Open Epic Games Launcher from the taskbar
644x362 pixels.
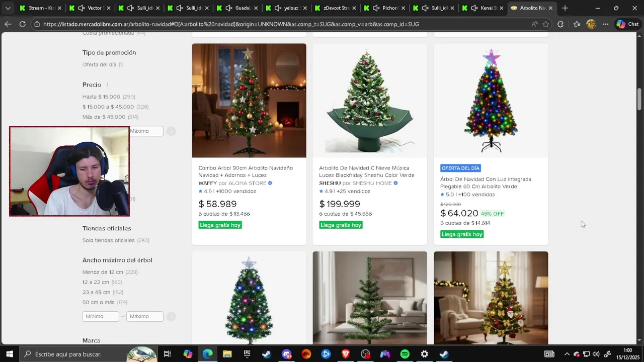point(247,354)
